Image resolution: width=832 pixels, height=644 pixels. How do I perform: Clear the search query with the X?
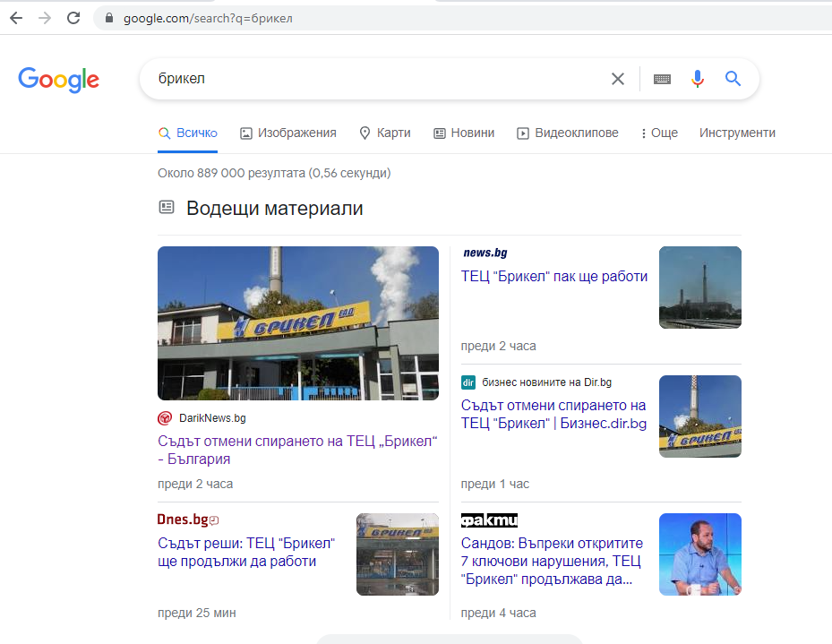click(618, 79)
